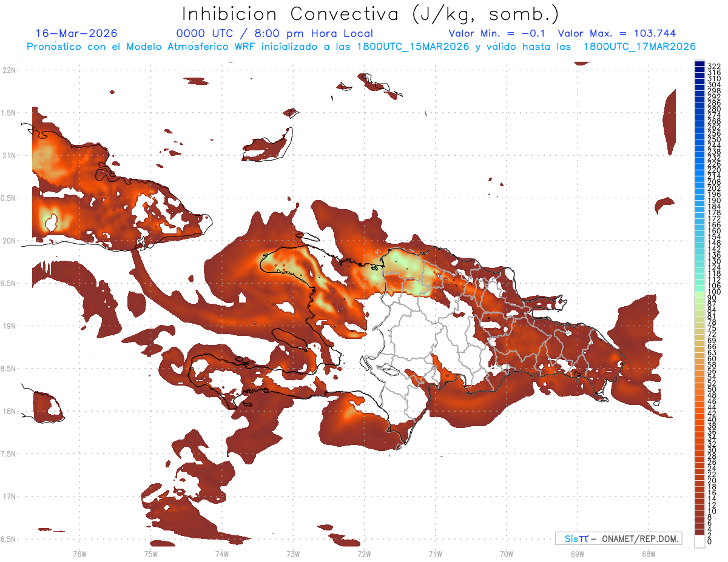
Task: Select the "70W" longitude label
Action: coord(507,554)
